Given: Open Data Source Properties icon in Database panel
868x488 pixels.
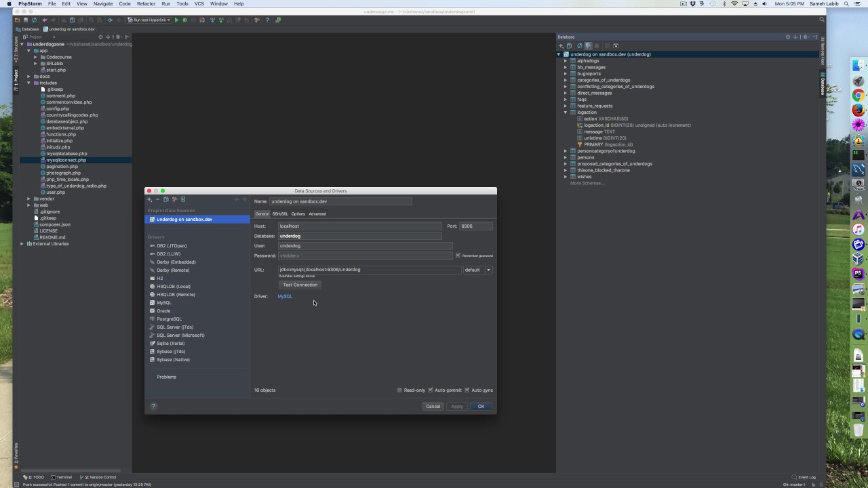Looking at the screenshot, I should point(588,46).
